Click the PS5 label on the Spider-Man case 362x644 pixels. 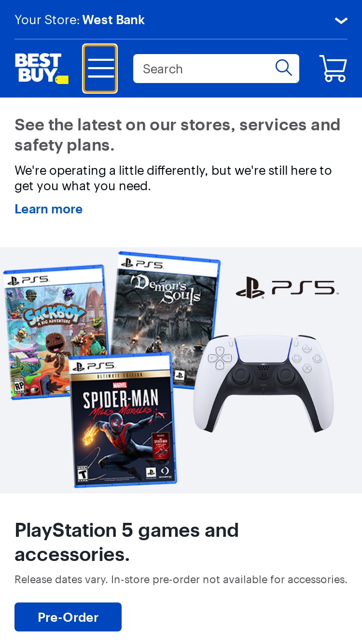pos(94,366)
